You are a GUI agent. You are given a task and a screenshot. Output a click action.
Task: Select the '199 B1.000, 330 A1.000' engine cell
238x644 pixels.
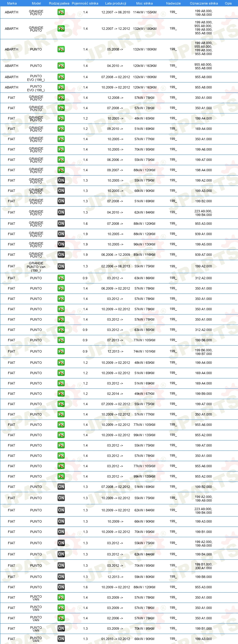point(204,566)
